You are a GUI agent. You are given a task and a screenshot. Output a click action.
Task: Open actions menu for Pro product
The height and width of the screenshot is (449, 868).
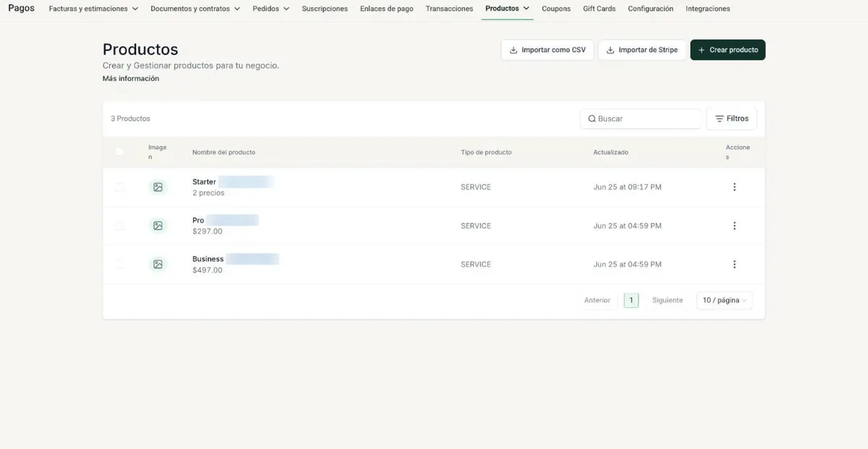point(734,226)
